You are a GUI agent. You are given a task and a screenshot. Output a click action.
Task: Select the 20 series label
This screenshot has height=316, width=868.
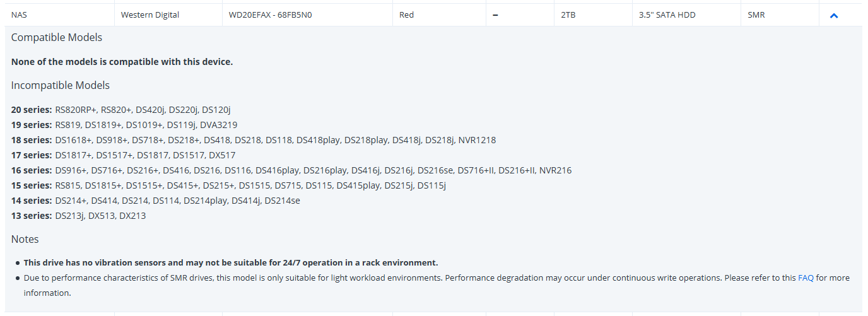[32, 110]
